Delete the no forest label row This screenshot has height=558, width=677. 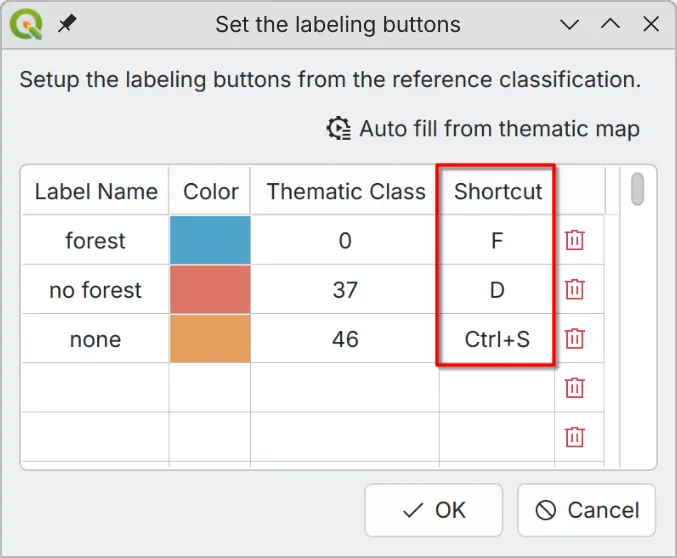[574, 290]
